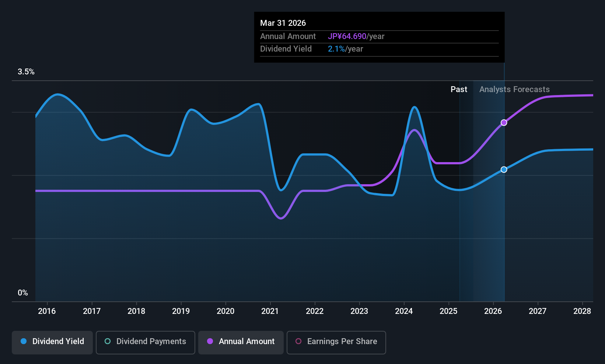Click the 2017 x-axis label
The image size is (605, 364).
point(92,311)
